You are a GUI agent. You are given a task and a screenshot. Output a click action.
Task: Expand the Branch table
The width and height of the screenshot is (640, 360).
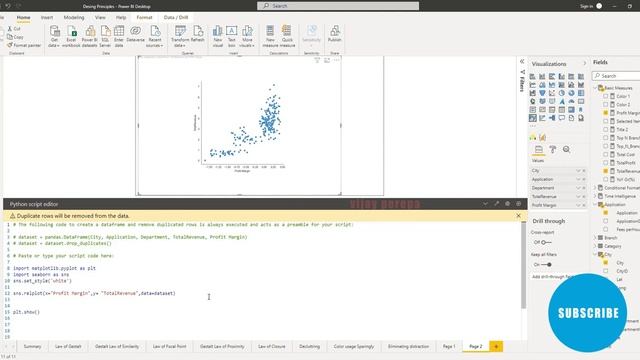[595, 238]
